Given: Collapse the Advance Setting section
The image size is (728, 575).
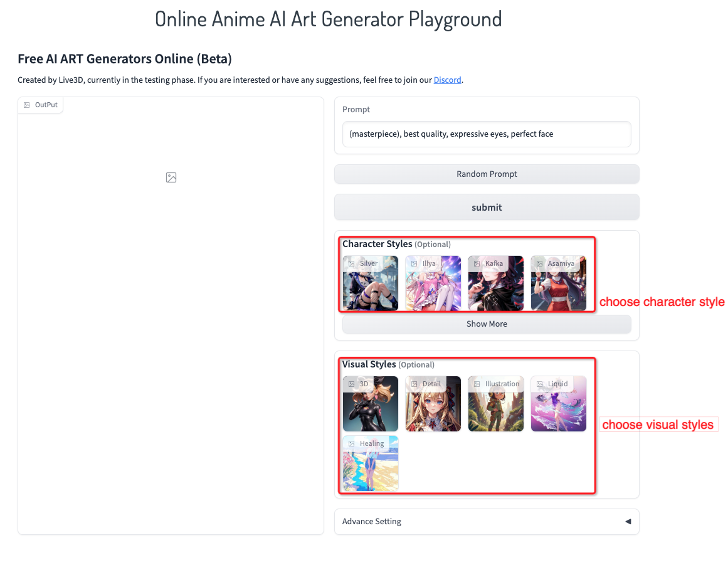Looking at the screenshot, I should point(628,521).
